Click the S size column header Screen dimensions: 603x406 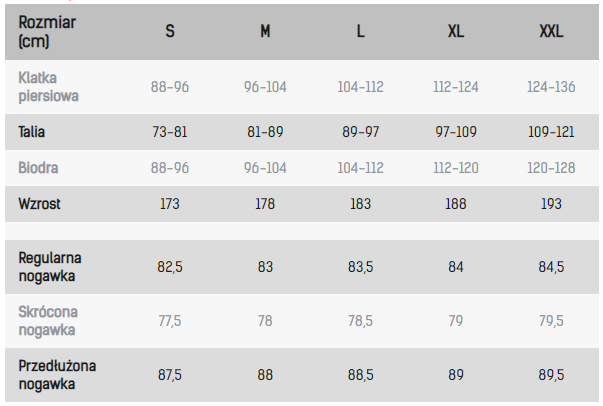tap(170, 32)
